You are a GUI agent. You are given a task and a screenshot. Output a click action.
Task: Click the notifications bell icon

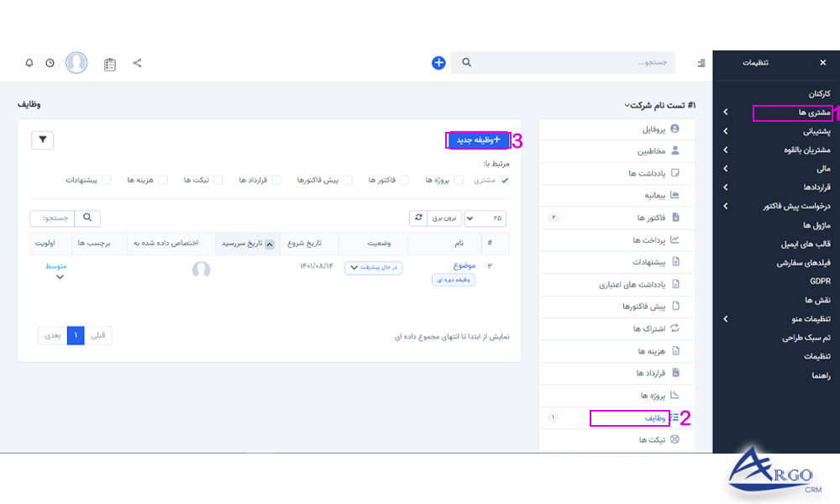(31, 62)
